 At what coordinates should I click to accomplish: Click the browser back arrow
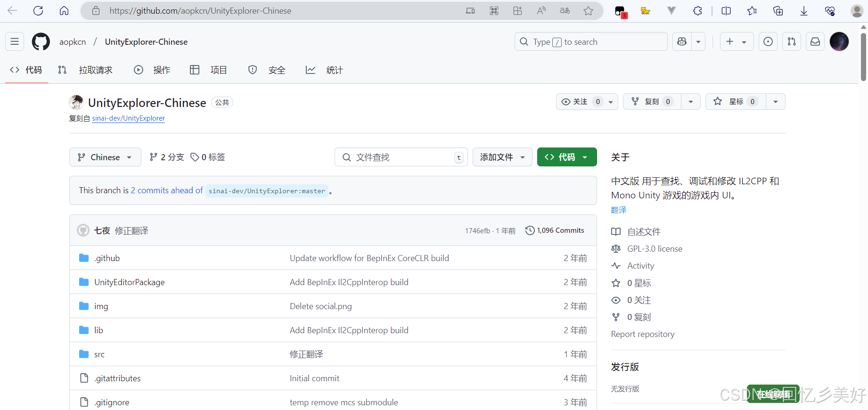[x=13, y=11]
